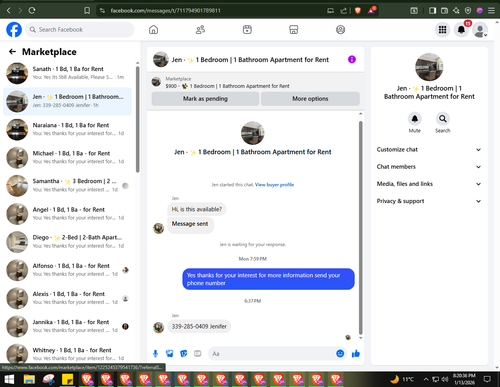Open Jannika 1 Bd, 1 Ba conversation
The image size is (500, 387).
[x=67, y=326]
